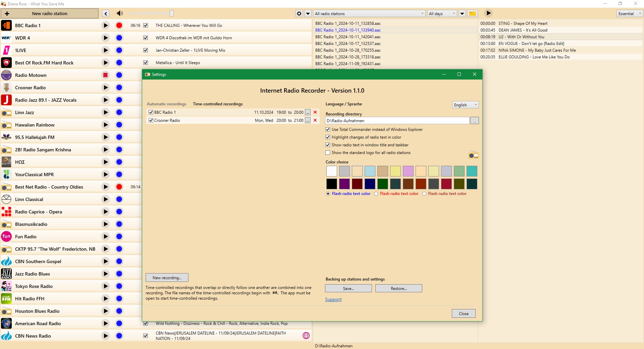
Task: Select the red Flash radio text color option
Action: (376, 194)
